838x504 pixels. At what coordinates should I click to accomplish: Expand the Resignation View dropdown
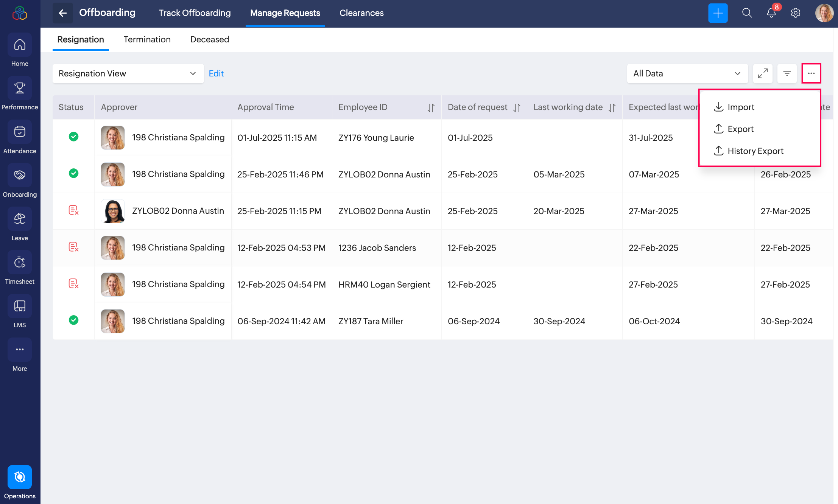(x=128, y=73)
